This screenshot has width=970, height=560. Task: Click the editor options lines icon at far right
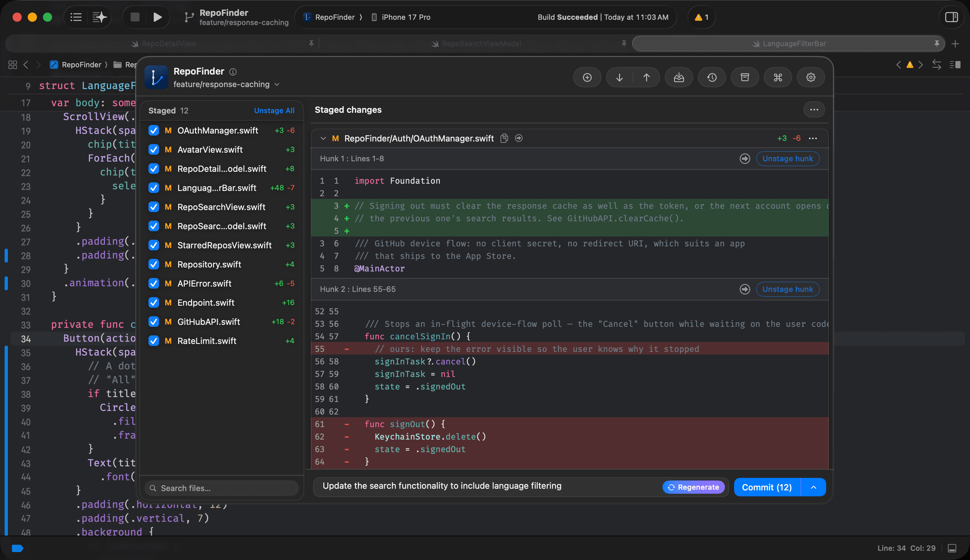pyautogui.click(x=955, y=65)
